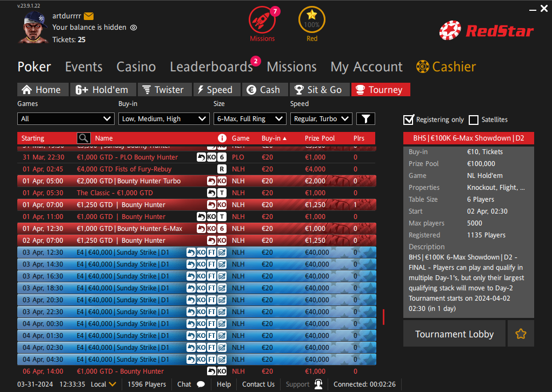Open the My Account section
Viewport: 552px width, 392px height.
(x=367, y=67)
